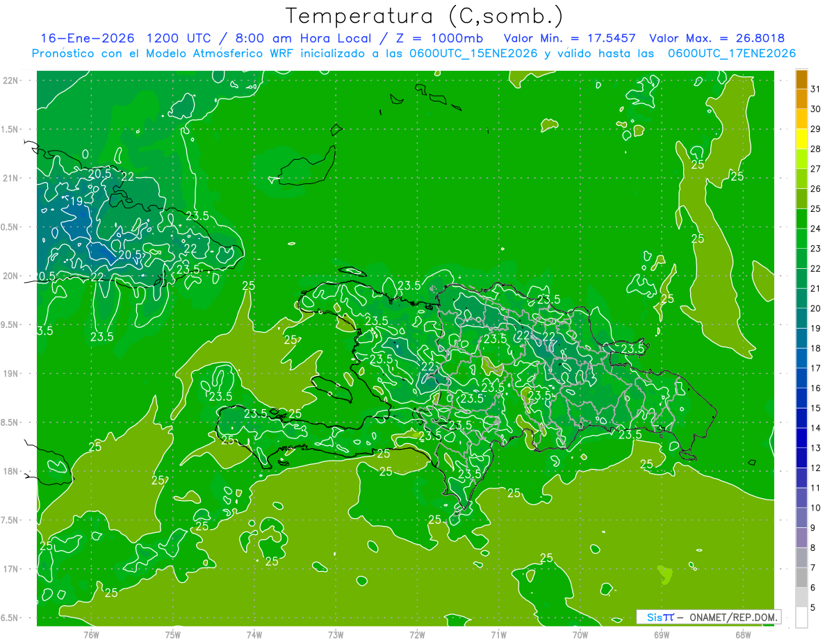Click the "12" label on color scale
This screenshot has height=644, width=834.
click(816, 469)
